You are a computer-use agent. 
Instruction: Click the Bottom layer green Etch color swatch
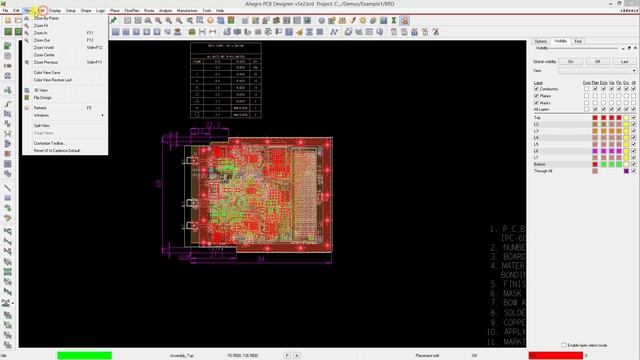point(604,164)
